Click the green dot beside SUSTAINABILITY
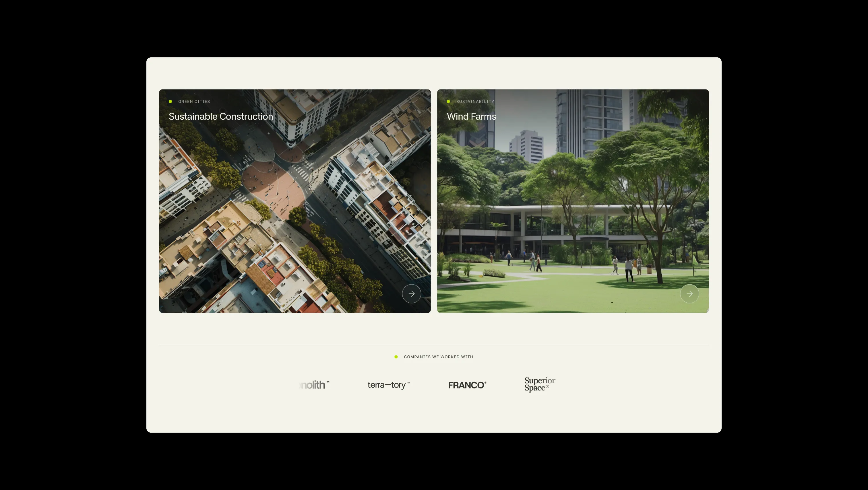The image size is (868, 490). tap(448, 101)
